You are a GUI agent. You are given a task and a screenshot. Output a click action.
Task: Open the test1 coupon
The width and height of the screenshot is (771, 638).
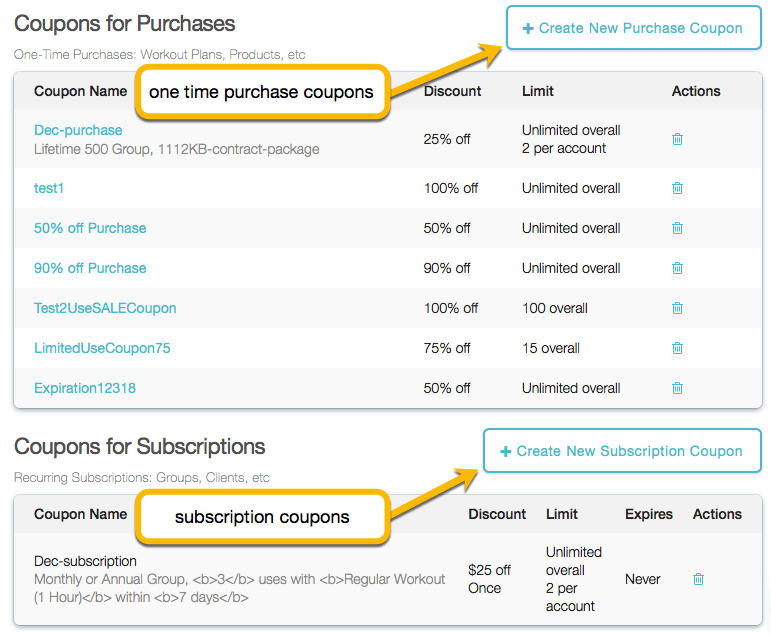click(x=49, y=188)
